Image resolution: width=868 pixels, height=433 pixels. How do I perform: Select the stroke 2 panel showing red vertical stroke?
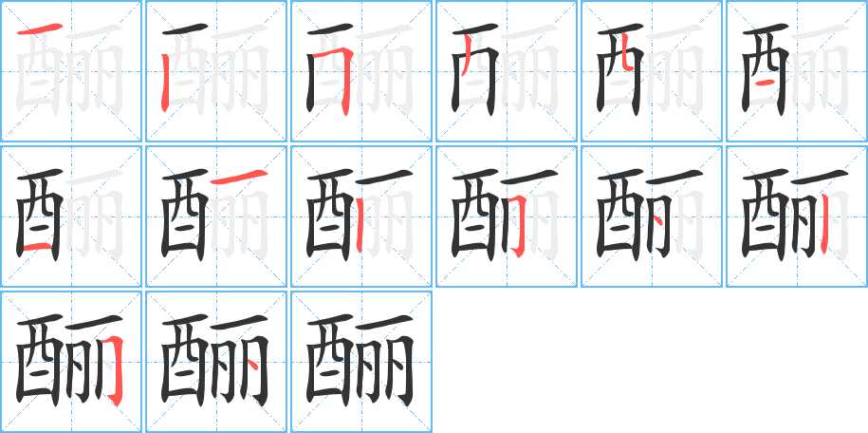216,71
